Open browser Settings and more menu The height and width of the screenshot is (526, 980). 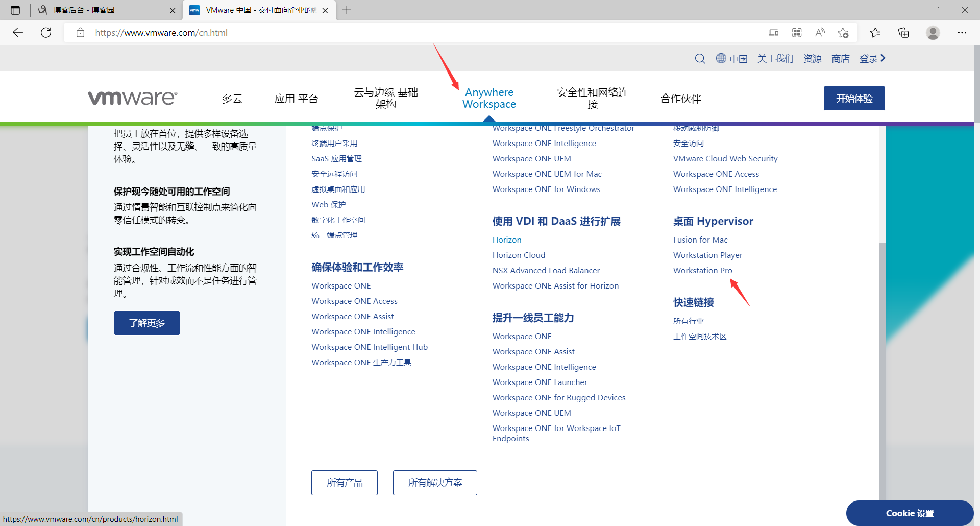coord(962,33)
